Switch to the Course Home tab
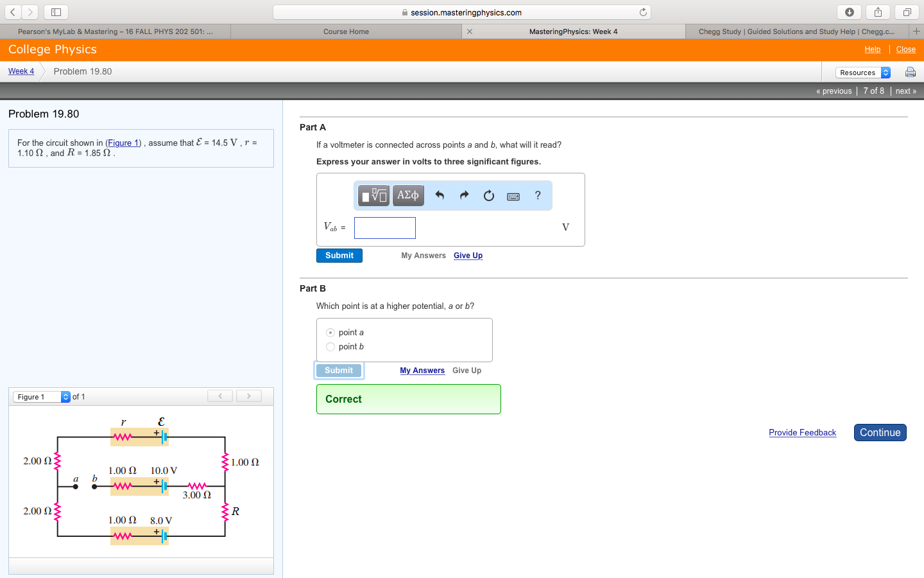Screen dimensions: 924x578 [x=346, y=31]
